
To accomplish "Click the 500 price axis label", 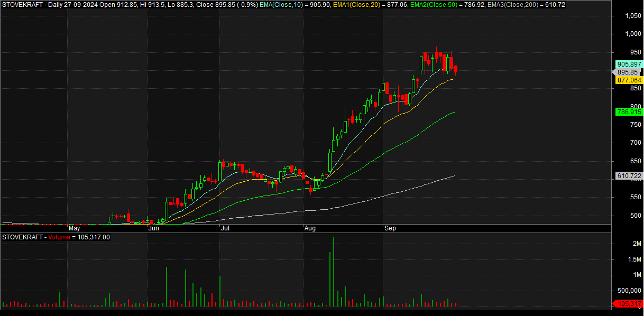I will click(x=635, y=216).
